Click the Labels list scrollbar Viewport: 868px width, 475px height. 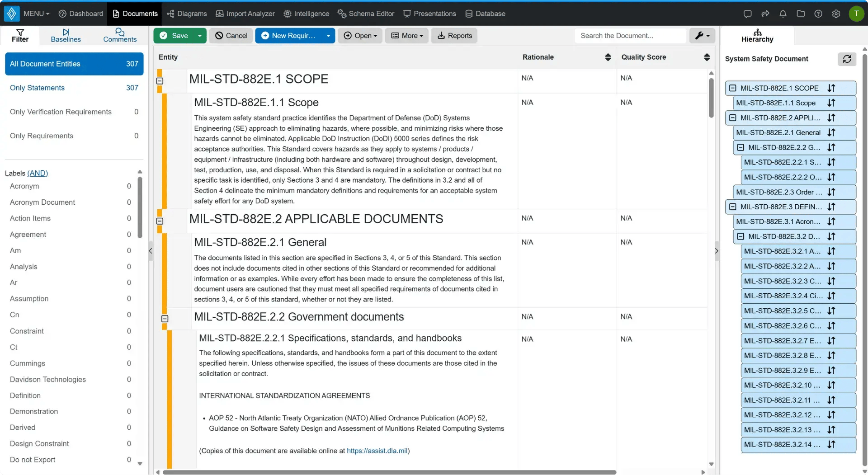140,208
